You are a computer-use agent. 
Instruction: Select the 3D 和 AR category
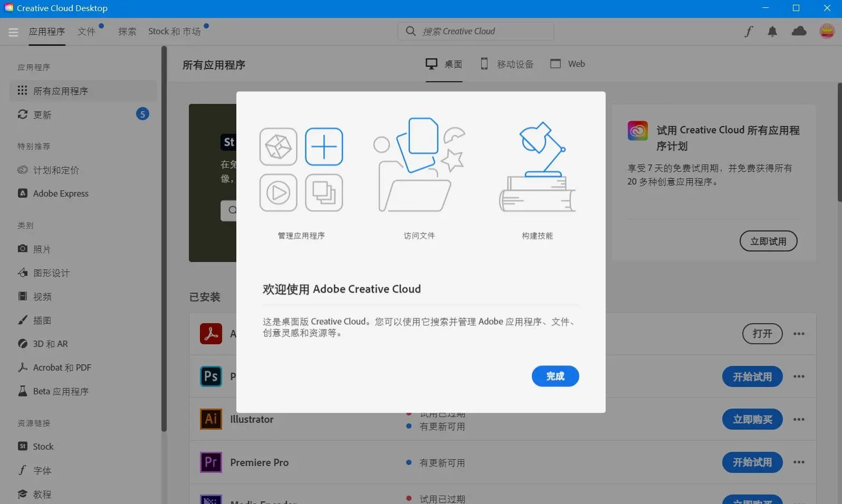click(83, 344)
